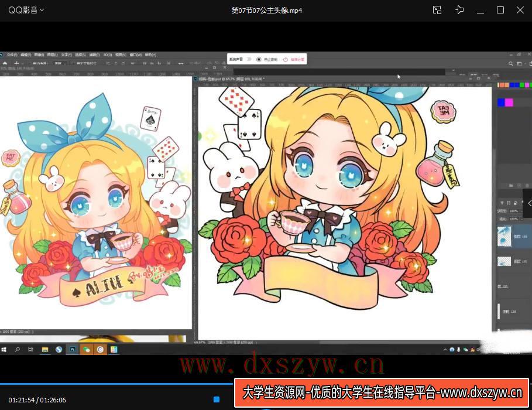
Task: Click the Photoshop share icon at top right
Action: (530, 63)
